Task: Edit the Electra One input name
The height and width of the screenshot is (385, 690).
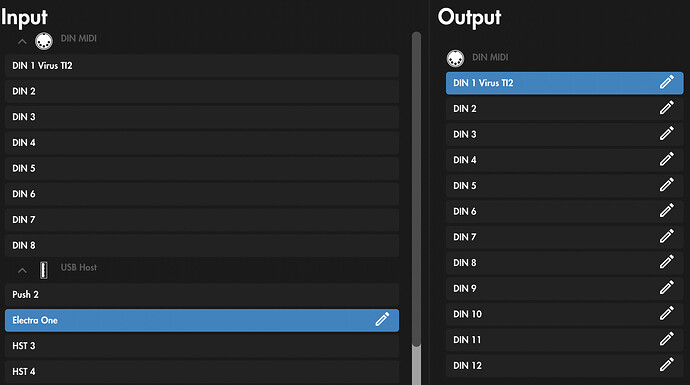Action: (x=382, y=319)
